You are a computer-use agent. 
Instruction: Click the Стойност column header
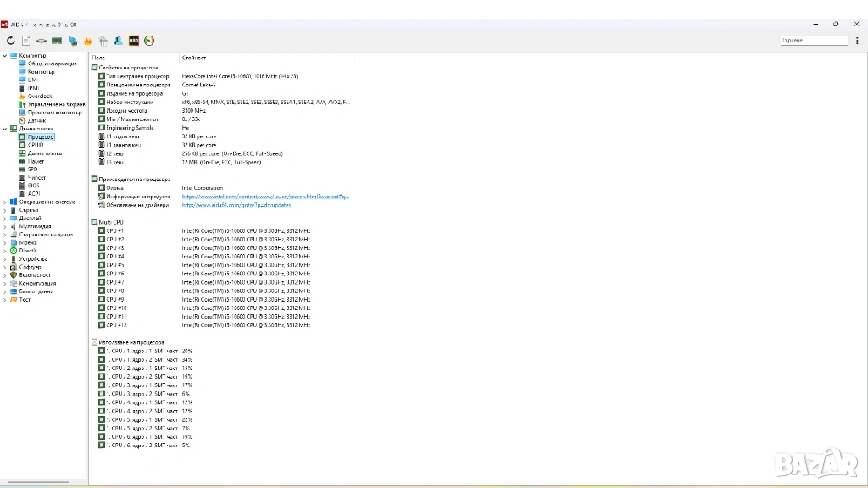tap(193, 58)
